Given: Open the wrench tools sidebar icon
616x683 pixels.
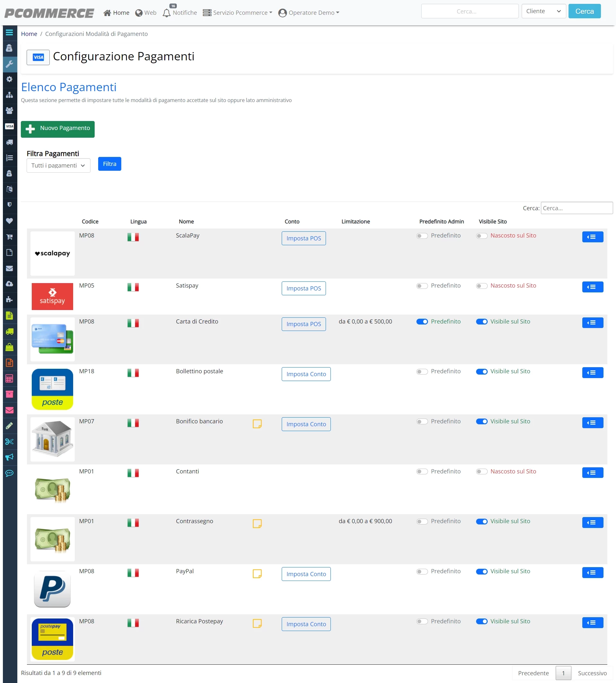Looking at the screenshot, I should click(x=10, y=64).
